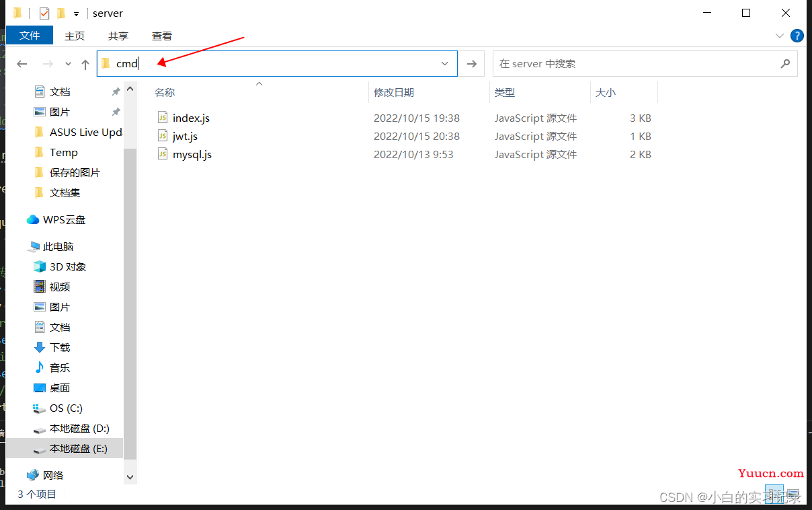Screen dimensions: 812x510
Task: Click the back navigation arrow
Action: pos(22,64)
